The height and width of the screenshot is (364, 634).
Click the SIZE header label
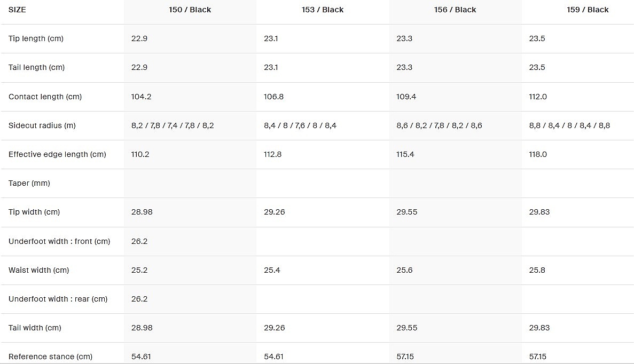pos(17,10)
